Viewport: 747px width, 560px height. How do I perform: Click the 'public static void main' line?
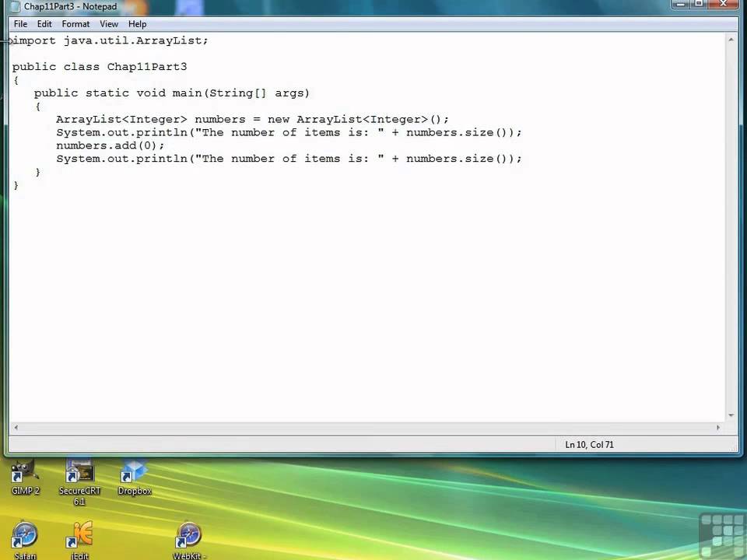171,93
